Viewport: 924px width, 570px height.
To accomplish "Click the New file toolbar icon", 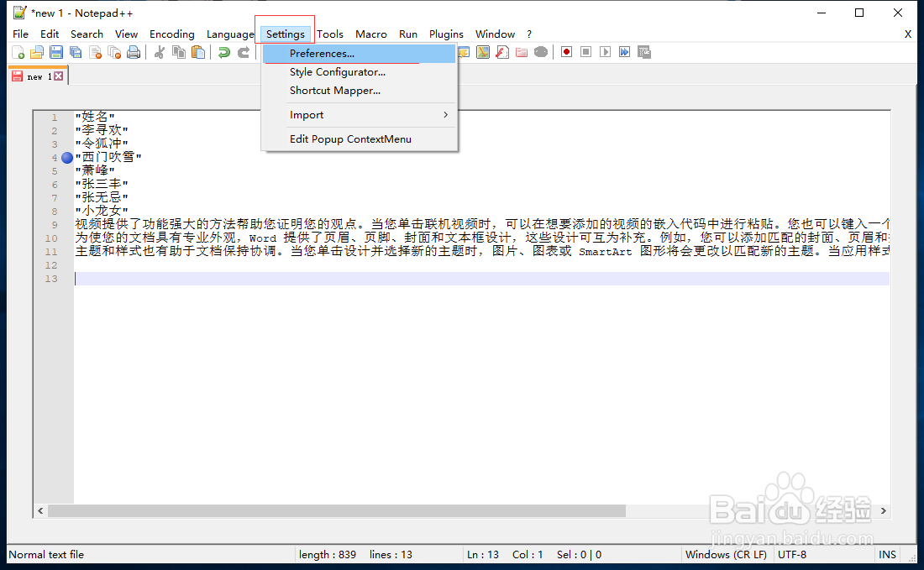I will [x=18, y=52].
